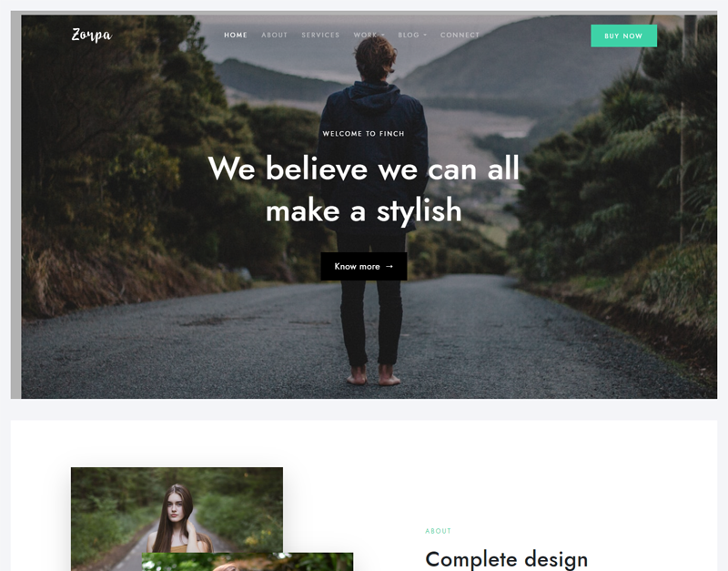Click the 'make a stylish' headline line
728x571 pixels.
tap(363, 210)
